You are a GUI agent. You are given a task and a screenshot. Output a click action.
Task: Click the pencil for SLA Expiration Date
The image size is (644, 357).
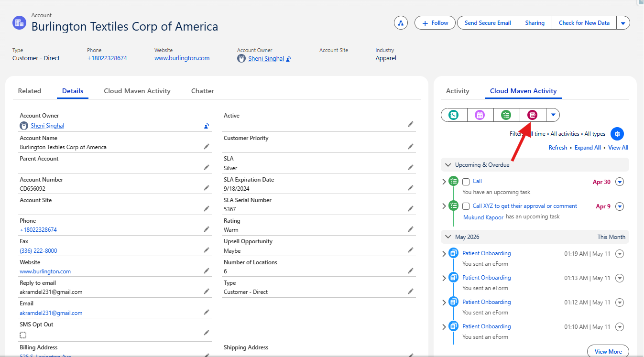[411, 188]
